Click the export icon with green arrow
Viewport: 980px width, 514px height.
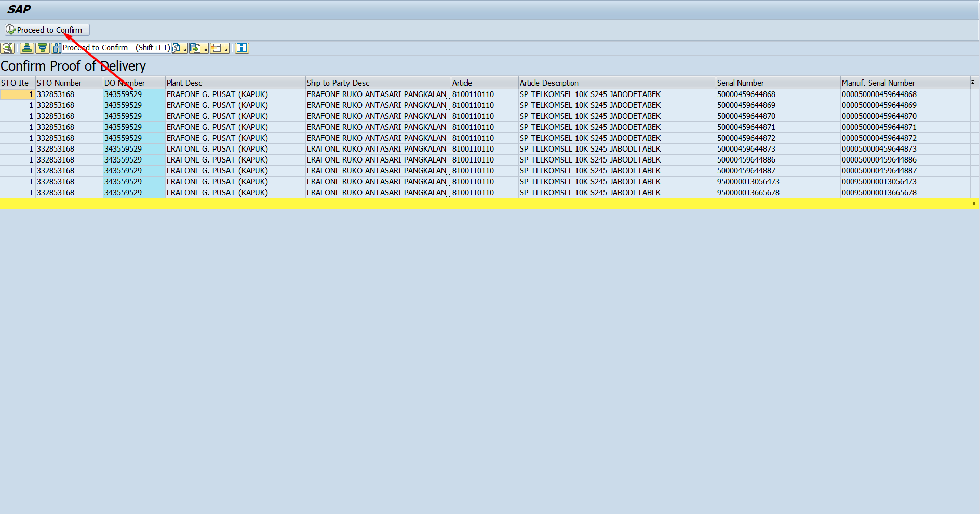pos(195,48)
